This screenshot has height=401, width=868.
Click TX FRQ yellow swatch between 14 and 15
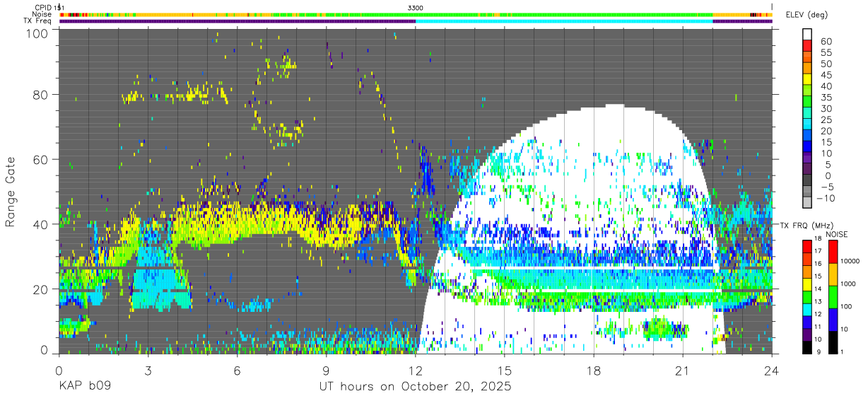(x=807, y=284)
